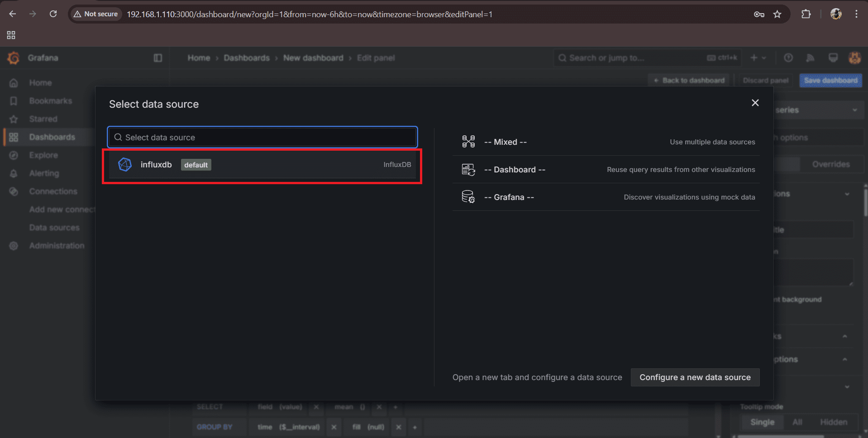Bookmark this page with the star icon
868x438 pixels.
[777, 14]
